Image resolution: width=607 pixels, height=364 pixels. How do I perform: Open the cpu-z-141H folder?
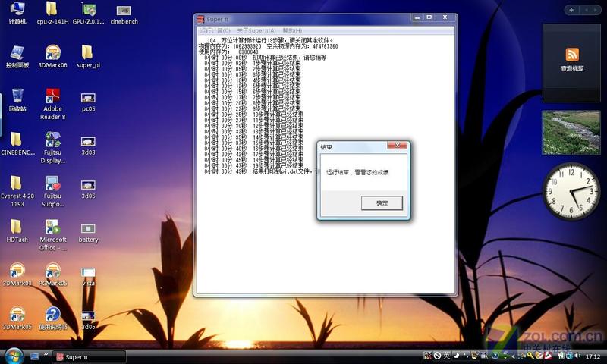tap(52, 13)
